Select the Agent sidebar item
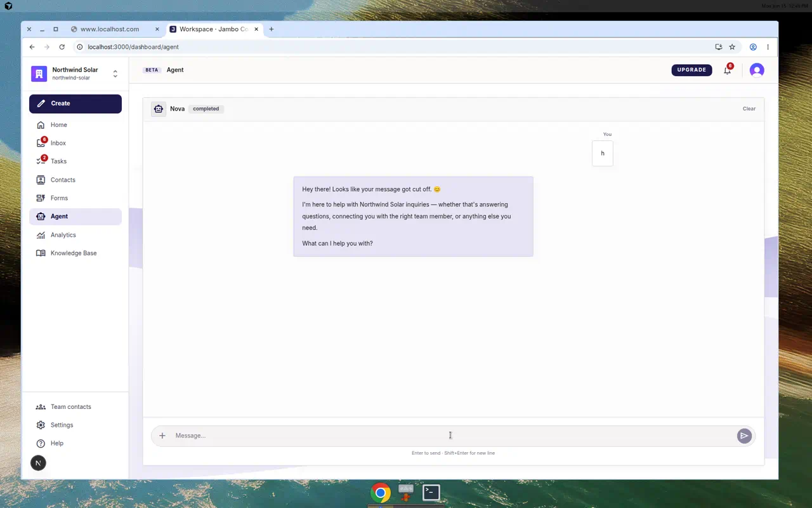The image size is (812, 508). tap(75, 217)
